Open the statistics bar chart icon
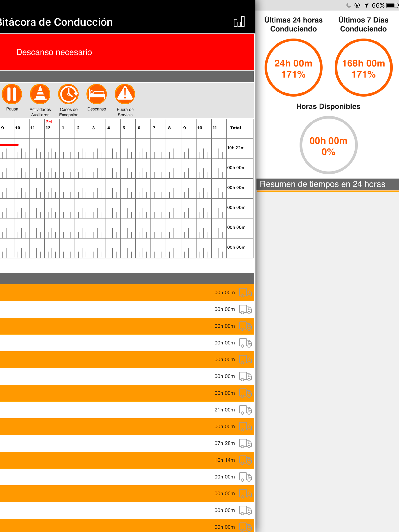The image size is (399, 532). click(x=239, y=22)
